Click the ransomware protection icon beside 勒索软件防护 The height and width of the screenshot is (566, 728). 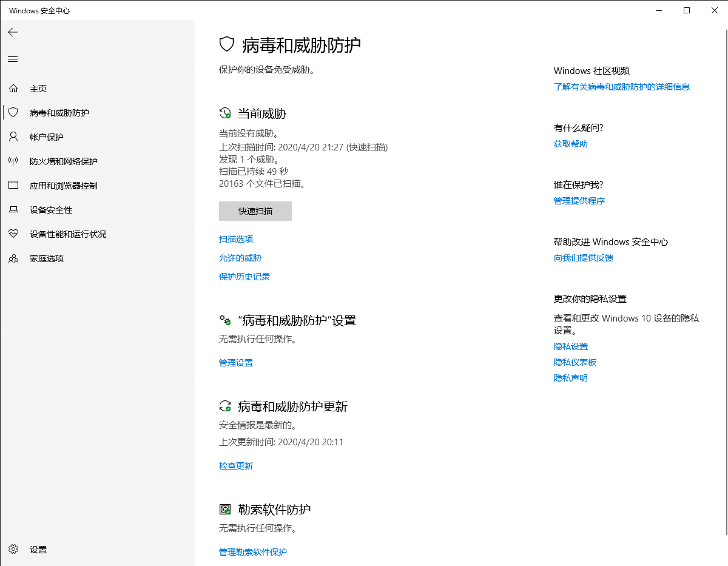225,510
